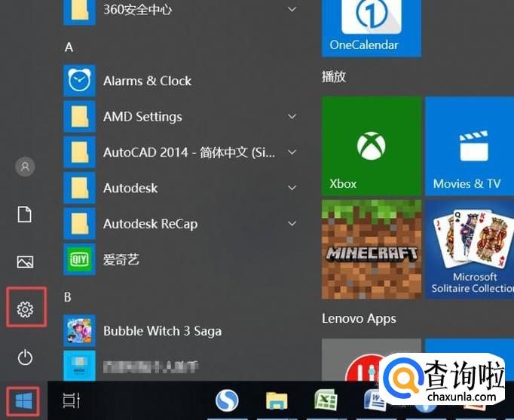Open Task View on the taskbar

tap(72, 400)
